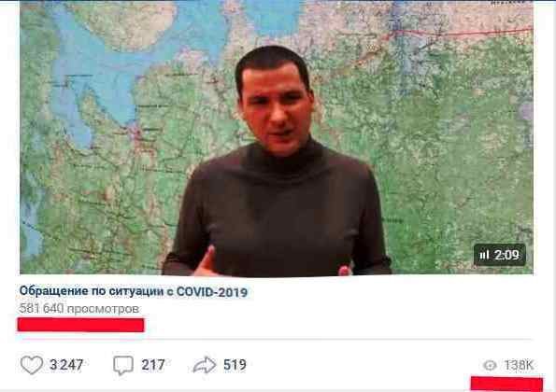Viewport: 556px width, 392px height.
Task: Click the eye views icon
Action: pos(490,365)
